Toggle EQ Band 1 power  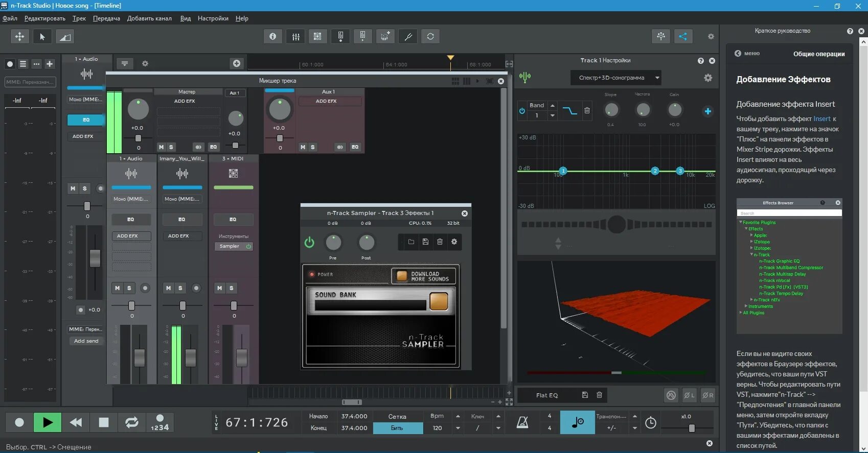tap(522, 111)
